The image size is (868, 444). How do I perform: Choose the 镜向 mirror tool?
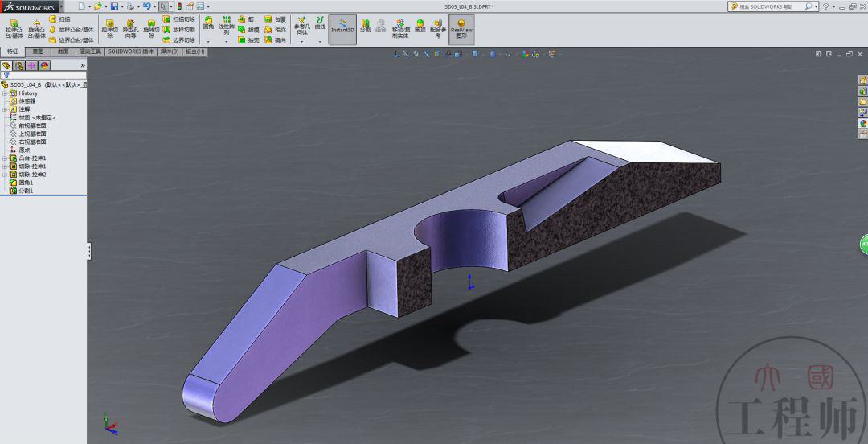[275, 40]
